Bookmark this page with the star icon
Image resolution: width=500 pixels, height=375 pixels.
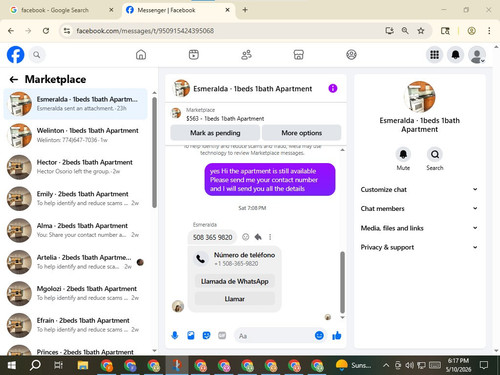click(x=421, y=31)
